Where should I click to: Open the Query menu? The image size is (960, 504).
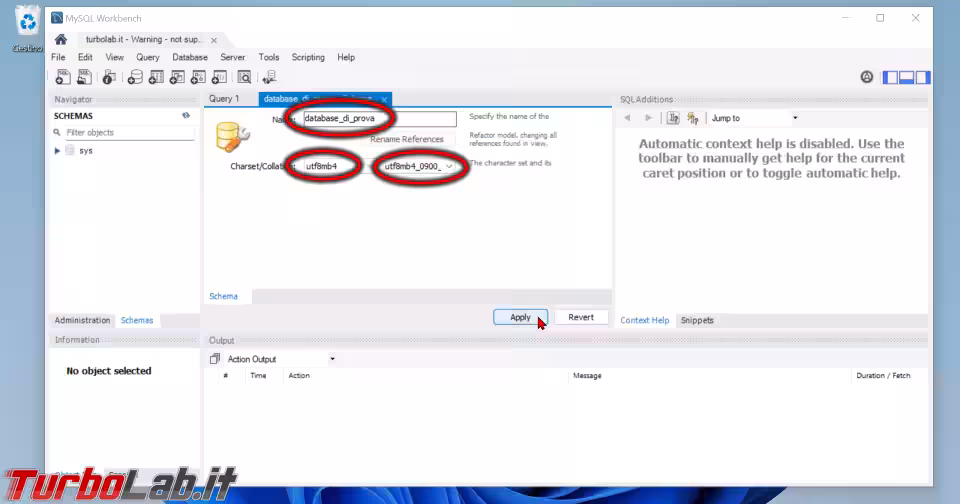[148, 57]
